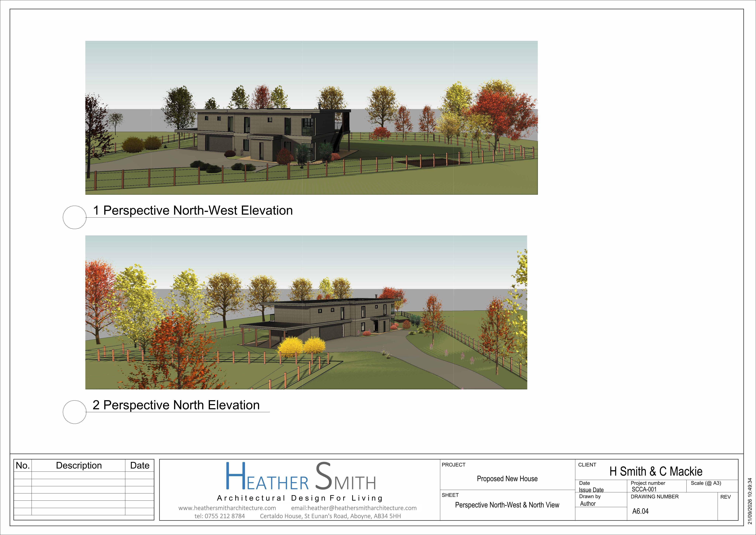Select the 'Author' value
This screenshot has width=756, height=535.
[588, 504]
